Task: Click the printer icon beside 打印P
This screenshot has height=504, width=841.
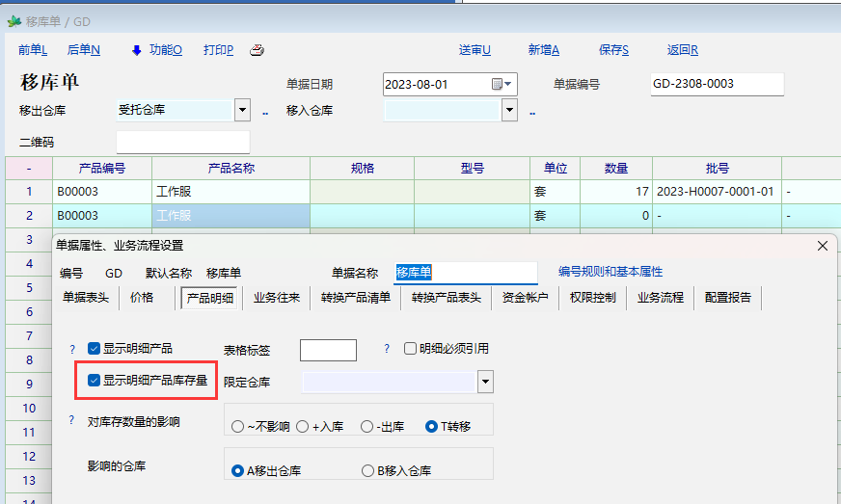Action: point(257,51)
